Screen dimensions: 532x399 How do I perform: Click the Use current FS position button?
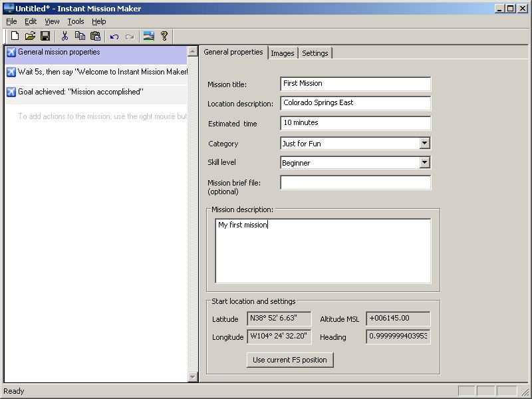[290, 360]
